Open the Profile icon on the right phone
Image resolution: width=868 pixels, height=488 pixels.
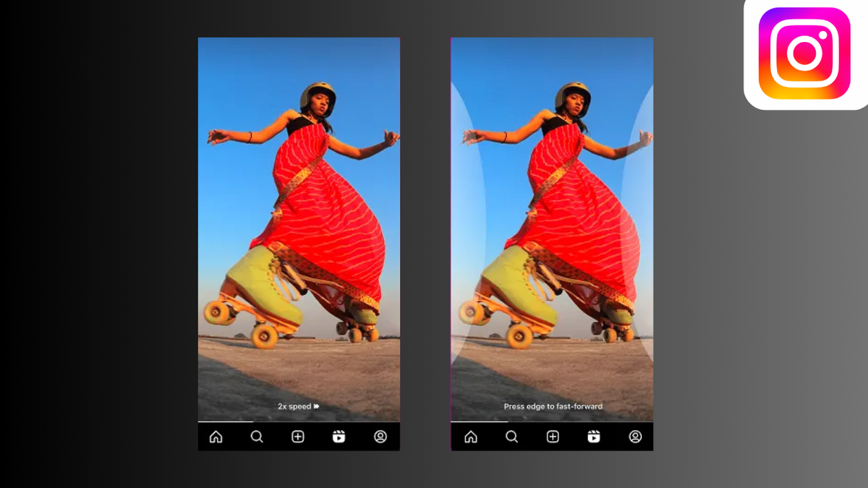(x=634, y=437)
